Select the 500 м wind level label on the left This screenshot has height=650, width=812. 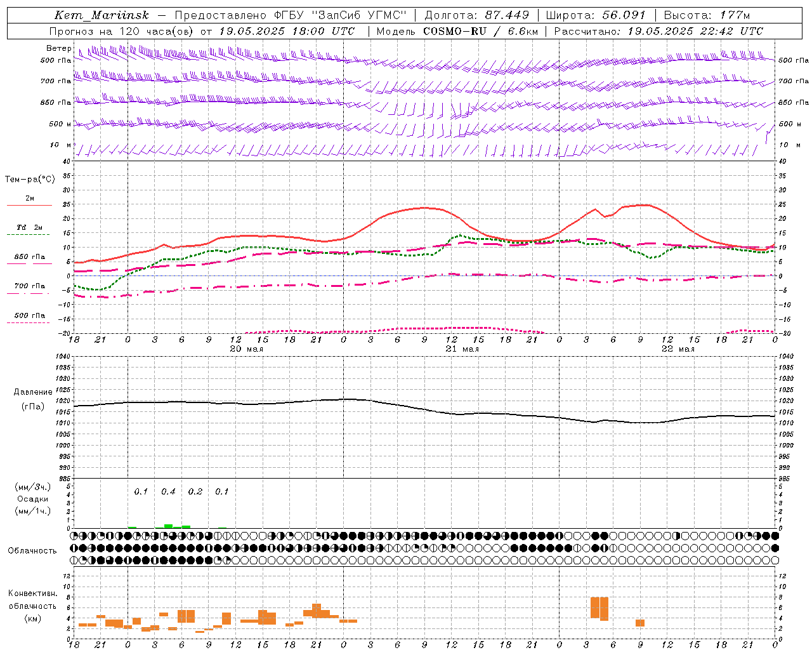[61, 124]
